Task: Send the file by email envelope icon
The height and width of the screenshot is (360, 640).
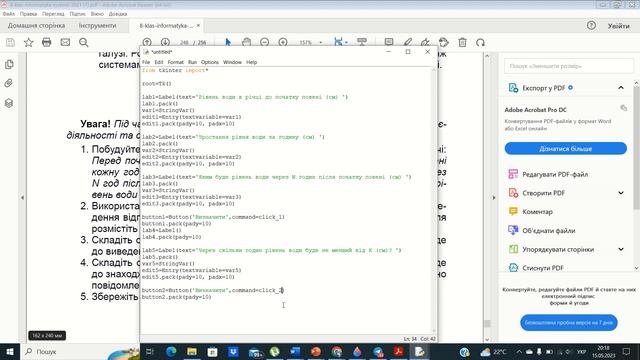Action: pos(65,42)
